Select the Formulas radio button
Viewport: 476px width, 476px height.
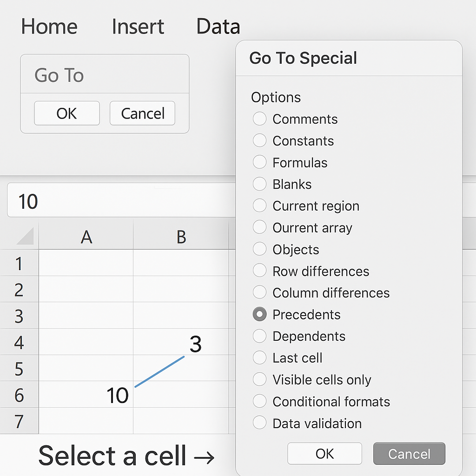coord(259,162)
